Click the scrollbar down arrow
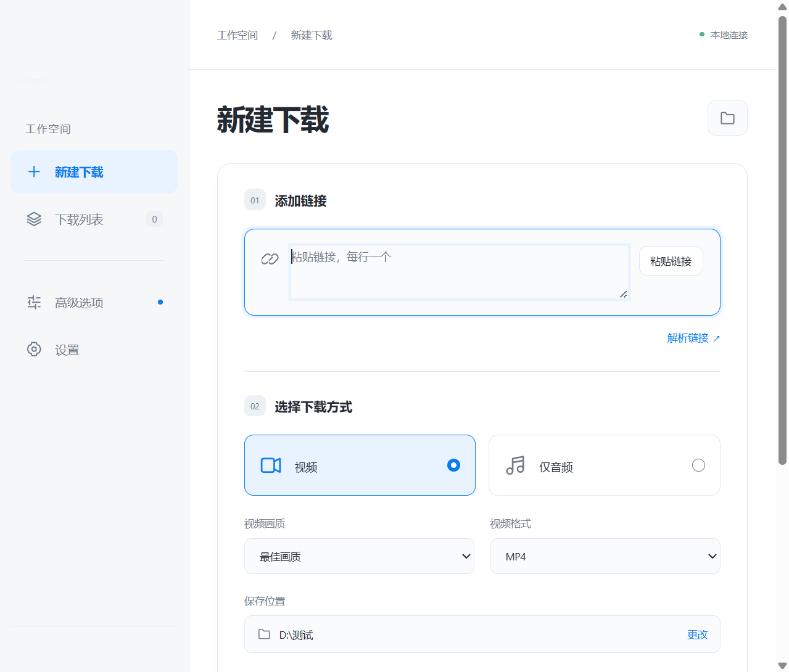This screenshot has width=789, height=672. tap(782, 665)
